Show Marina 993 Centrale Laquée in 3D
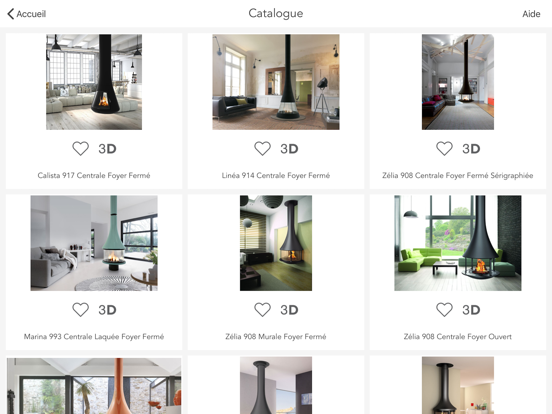 point(107,310)
